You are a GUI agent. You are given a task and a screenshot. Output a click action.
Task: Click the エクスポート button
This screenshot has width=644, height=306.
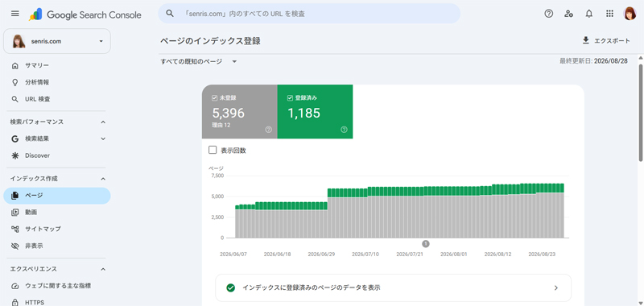[x=606, y=40]
